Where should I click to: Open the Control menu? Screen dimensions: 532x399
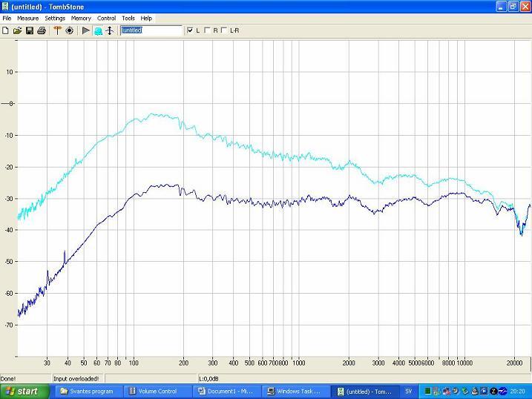[107, 19]
